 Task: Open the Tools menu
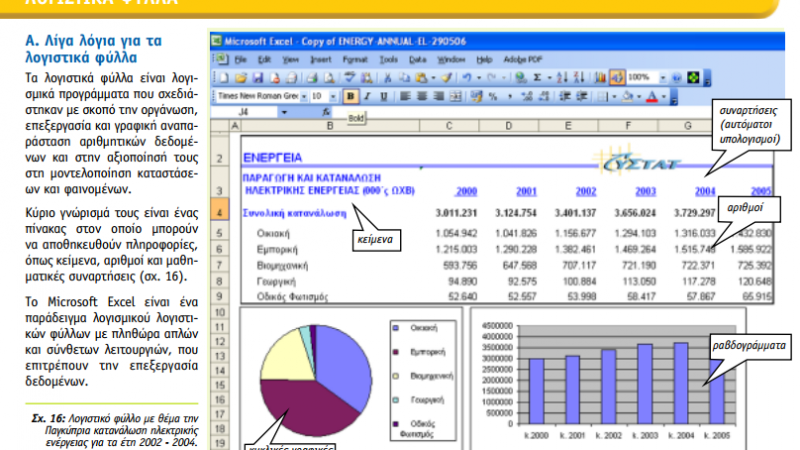(388, 60)
